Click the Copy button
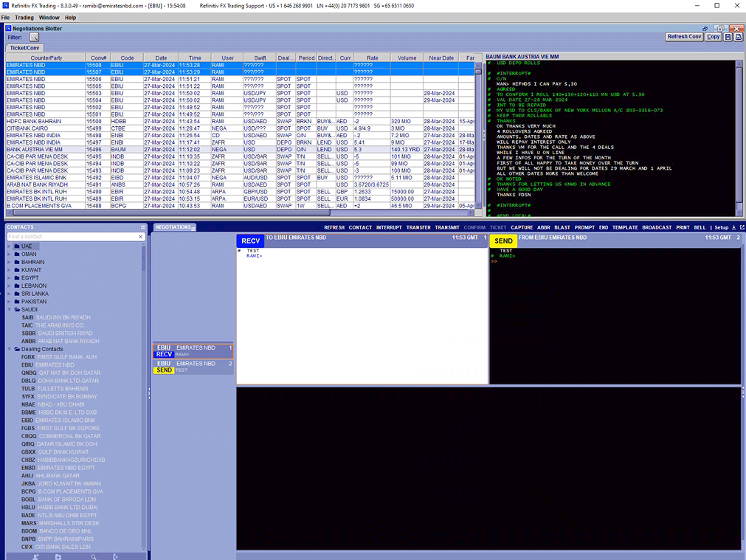Screen dimensions: 746x560 pyautogui.click(x=714, y=37)
